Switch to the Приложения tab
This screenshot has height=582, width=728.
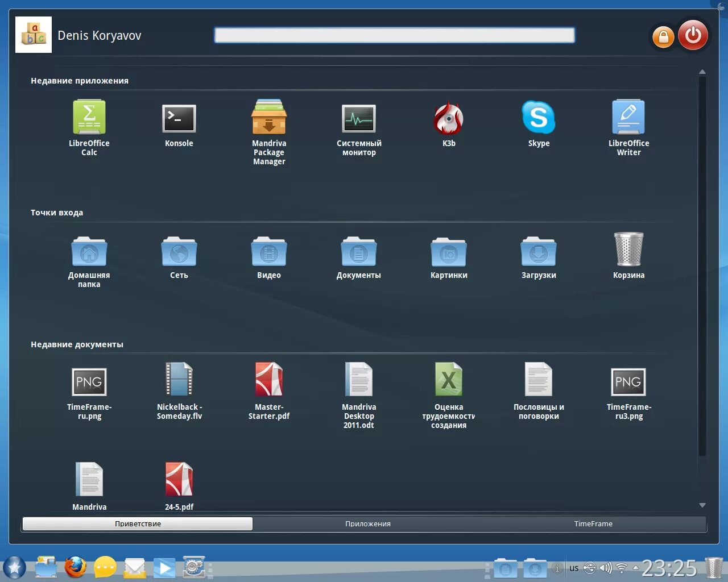pos(368,523)
